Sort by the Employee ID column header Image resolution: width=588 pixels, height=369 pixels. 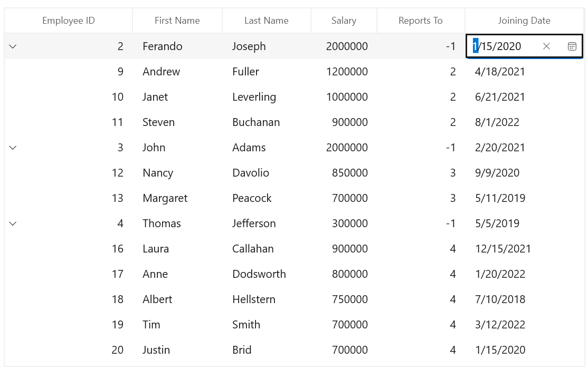click(69, 21)
